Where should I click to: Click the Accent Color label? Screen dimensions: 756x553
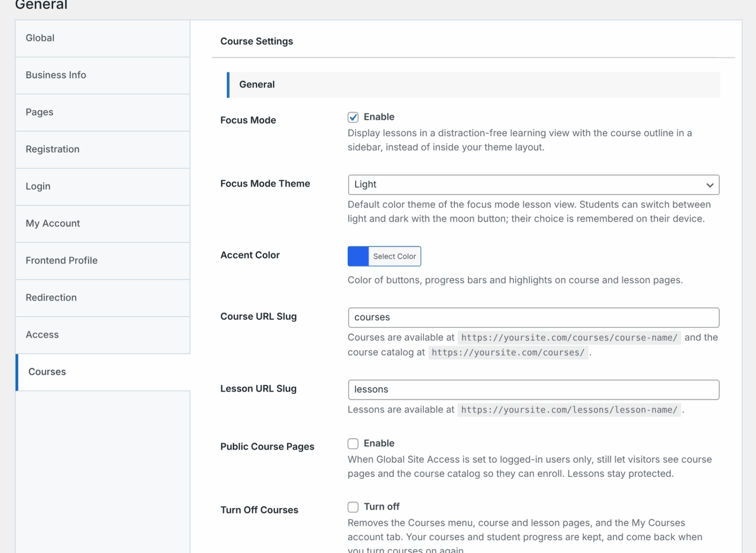pyautogui.click(x=250, y=255)
